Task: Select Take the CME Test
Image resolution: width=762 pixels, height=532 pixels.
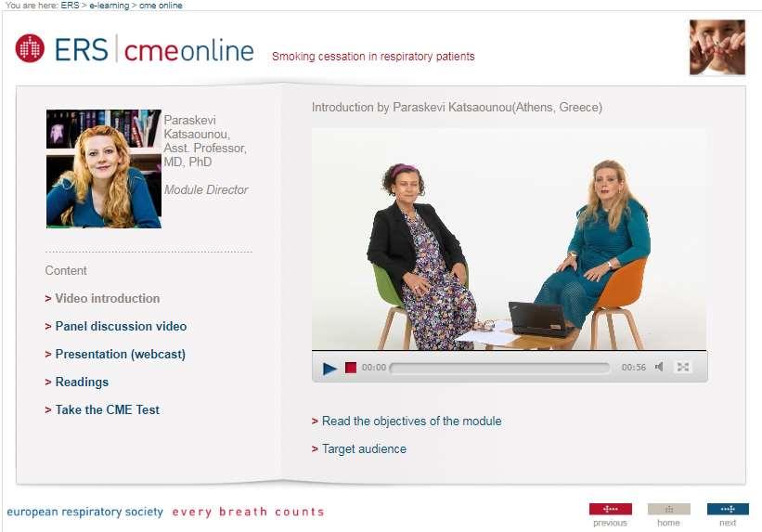Action: (x=108, y=410)
